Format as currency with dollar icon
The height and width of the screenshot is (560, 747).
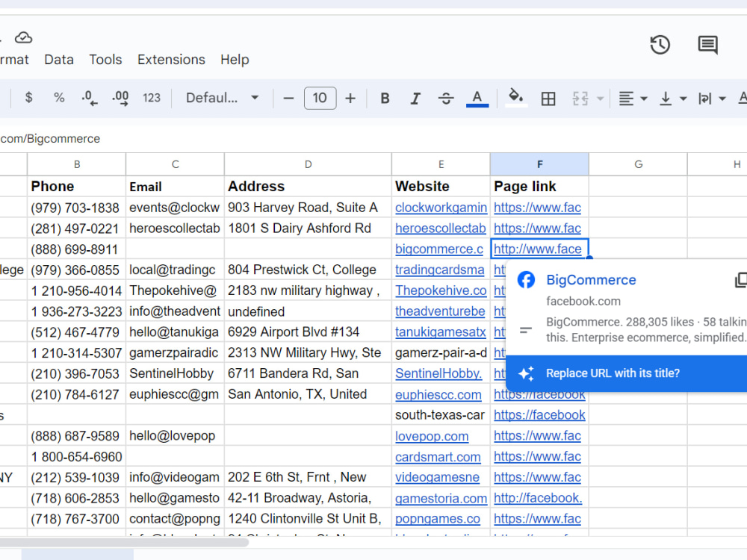[28, 98]
